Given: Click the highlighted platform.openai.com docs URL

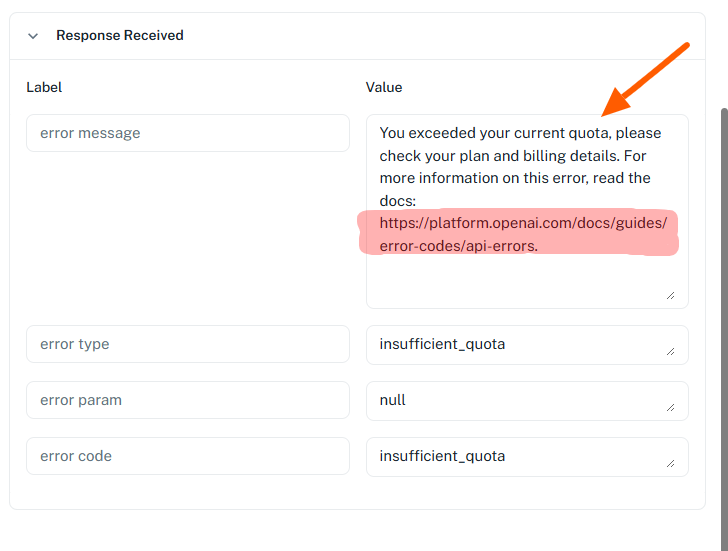Looking at the screenshot, I should pos(522,234).
